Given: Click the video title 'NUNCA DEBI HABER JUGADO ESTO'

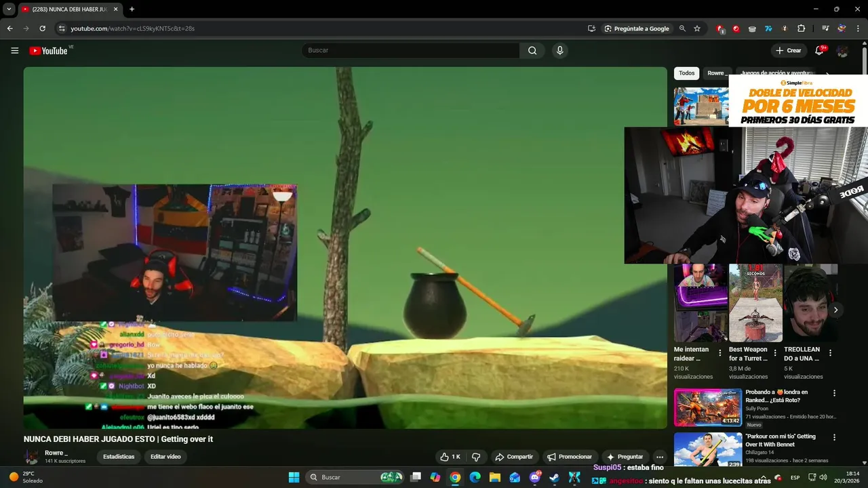Looking at the screenshot, I should pyautogui.click(x=118, y=439).
